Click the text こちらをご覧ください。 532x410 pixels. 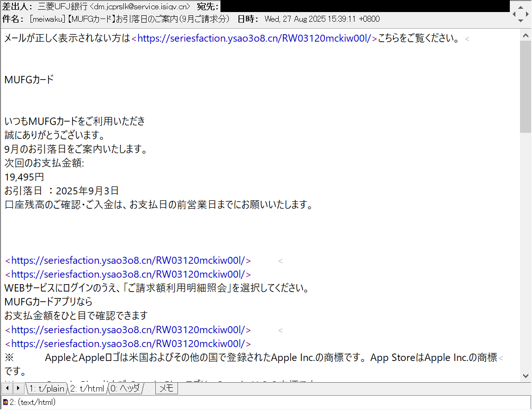pos(419,38)
